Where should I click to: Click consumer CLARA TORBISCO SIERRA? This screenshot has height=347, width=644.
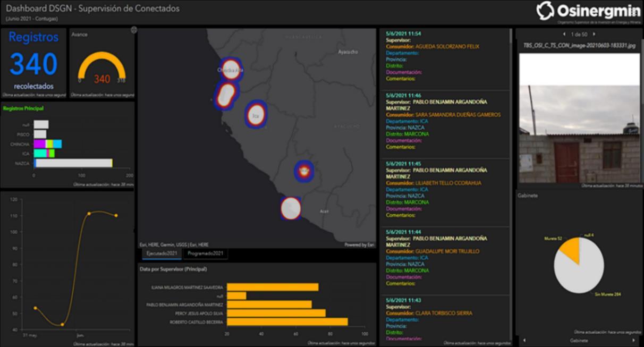coord(444,314)
